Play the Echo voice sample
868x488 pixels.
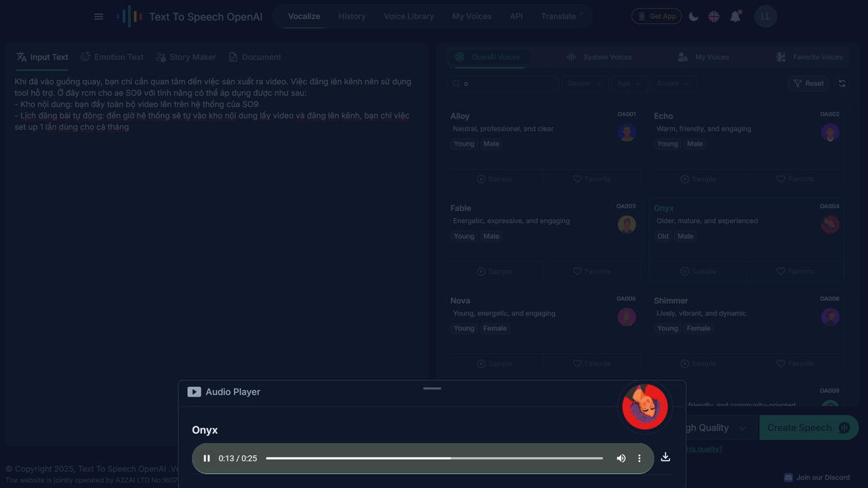click(x=698, y=179)
